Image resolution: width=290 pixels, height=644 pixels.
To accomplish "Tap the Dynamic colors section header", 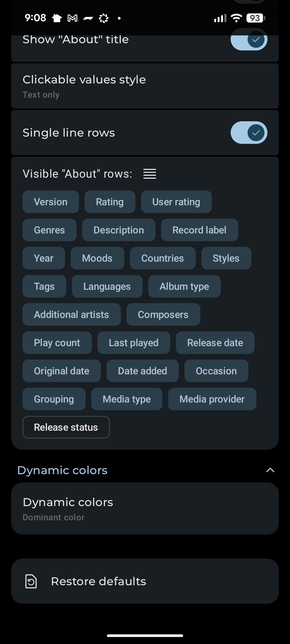I will (62, 470).
